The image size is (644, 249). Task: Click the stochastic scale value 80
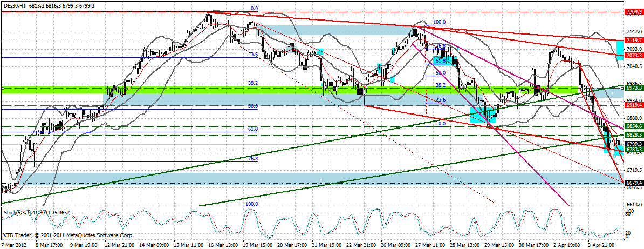coord(628,215)
